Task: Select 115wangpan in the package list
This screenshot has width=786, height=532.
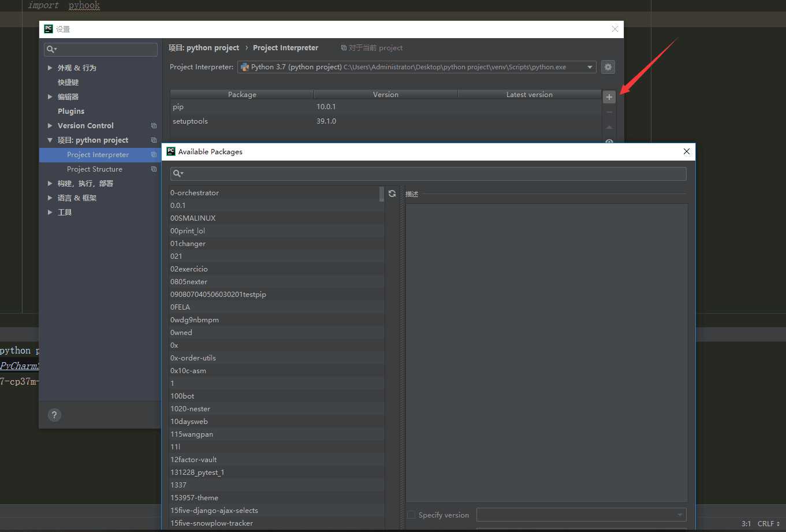Action: (277, 434)
